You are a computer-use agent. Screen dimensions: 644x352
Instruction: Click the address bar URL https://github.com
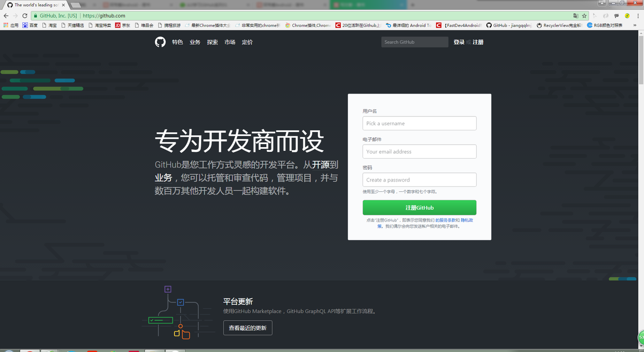pos(104,16)
